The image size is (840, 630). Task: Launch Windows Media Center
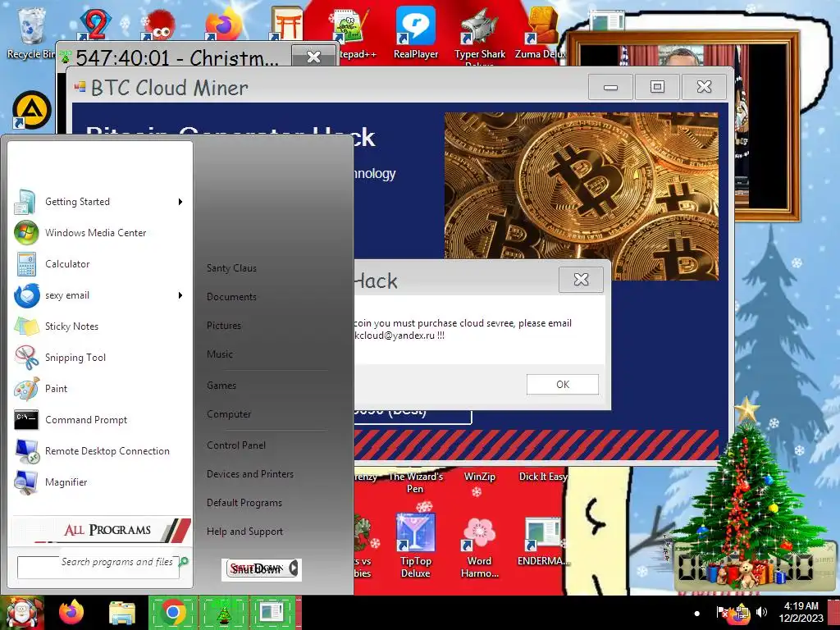[x=99, y=233]
